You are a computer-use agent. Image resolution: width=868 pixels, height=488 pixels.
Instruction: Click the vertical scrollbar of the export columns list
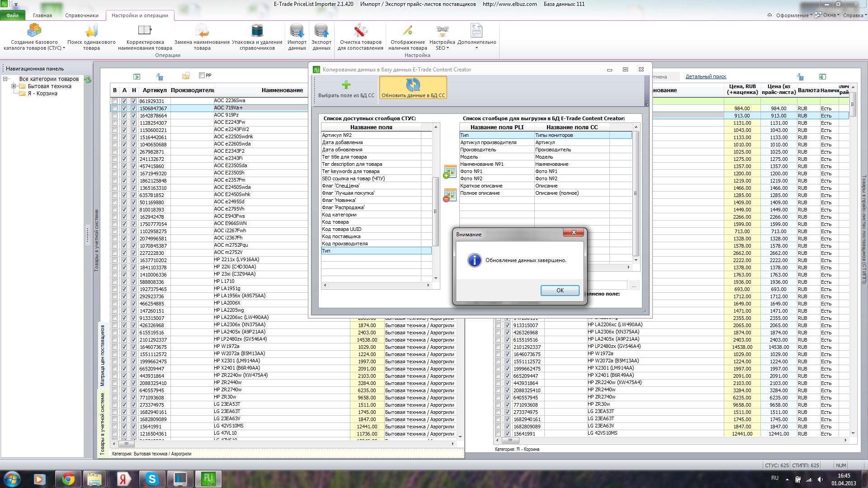click(636, 193)
